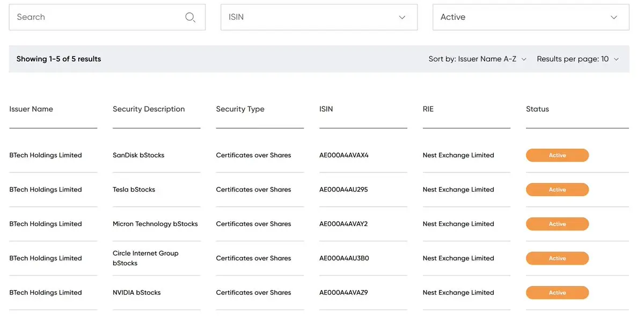Click the Status column header

537,109
